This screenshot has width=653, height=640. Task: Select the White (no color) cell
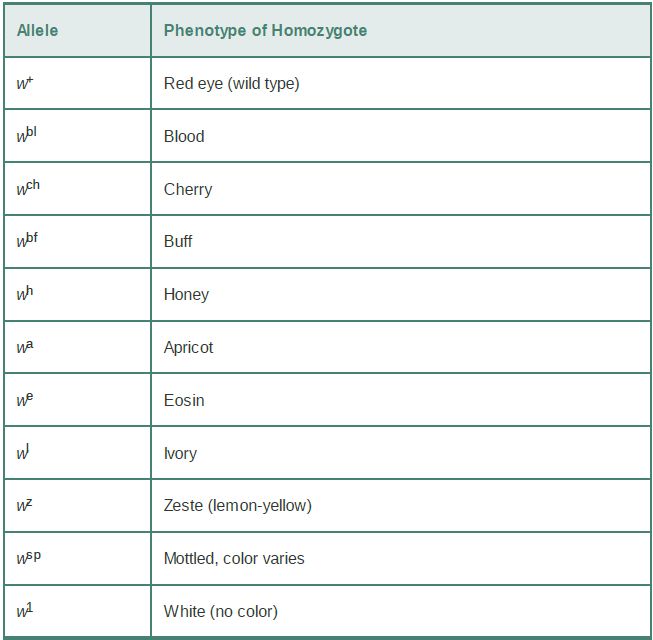(x=401, y=611)
